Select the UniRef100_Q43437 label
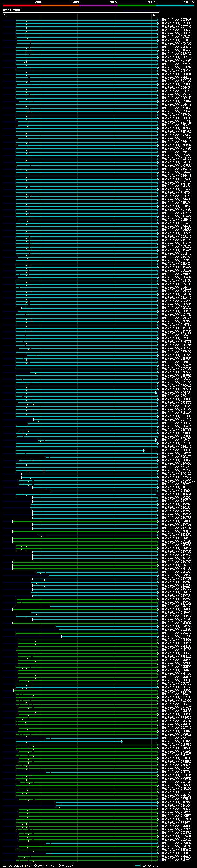 pos(176,54)
